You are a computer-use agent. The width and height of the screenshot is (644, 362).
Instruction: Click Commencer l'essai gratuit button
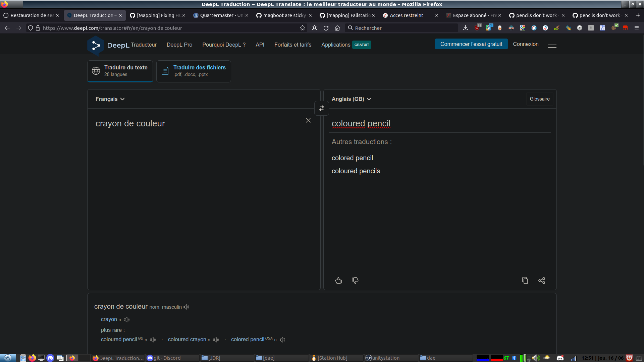(x=471, y=44)
